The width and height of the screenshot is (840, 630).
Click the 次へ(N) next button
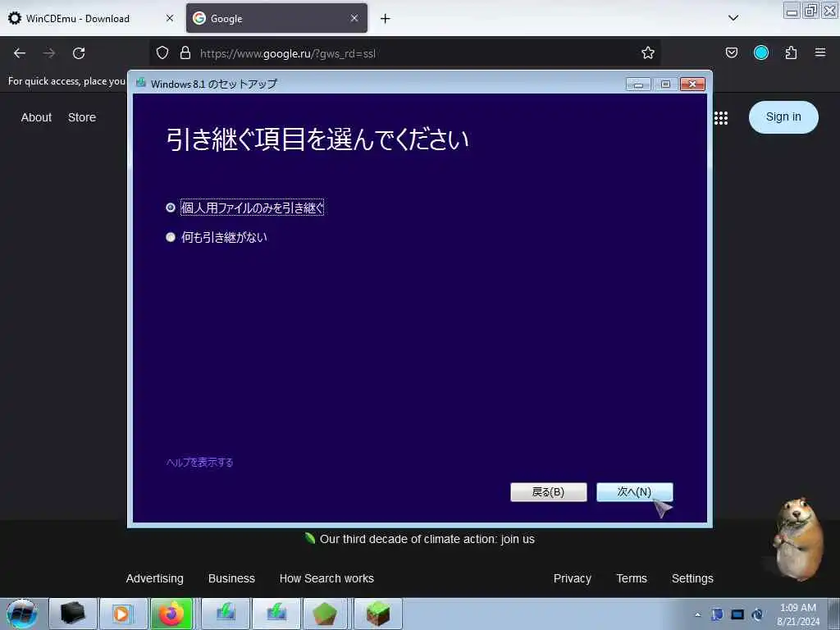[x=634, y=492]
